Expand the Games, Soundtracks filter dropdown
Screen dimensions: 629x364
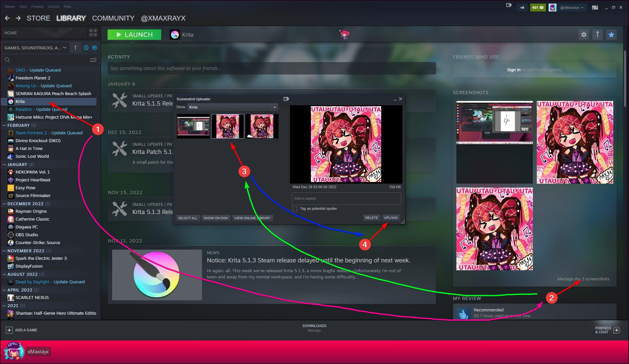pos(35,48)
